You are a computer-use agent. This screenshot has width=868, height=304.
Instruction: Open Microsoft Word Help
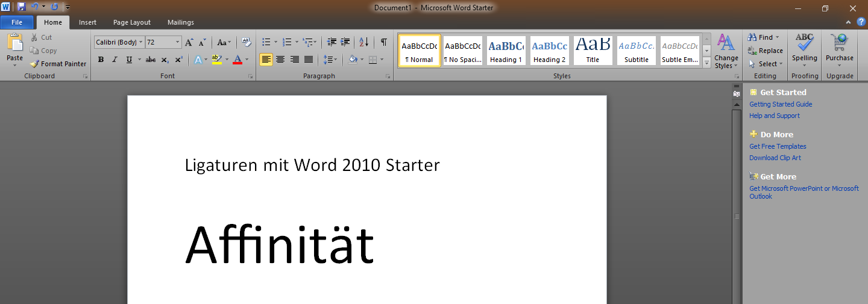[861, 22]
